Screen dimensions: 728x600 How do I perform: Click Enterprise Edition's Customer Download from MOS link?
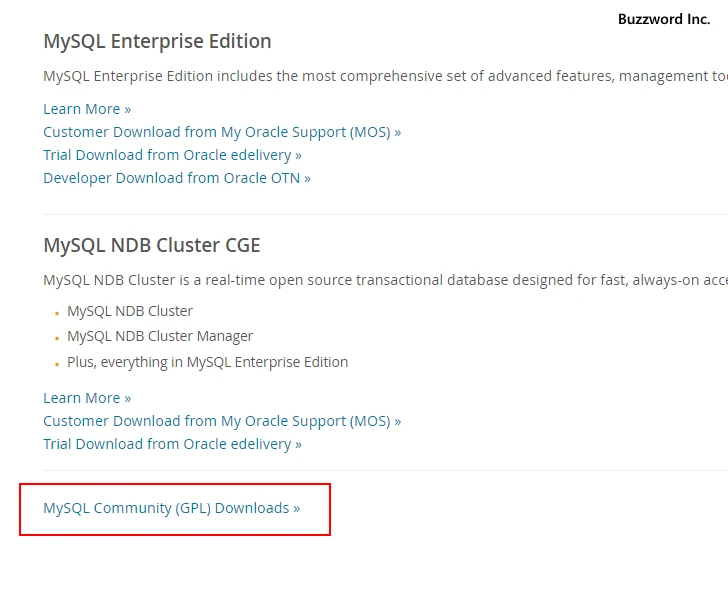tap(221, 132)
